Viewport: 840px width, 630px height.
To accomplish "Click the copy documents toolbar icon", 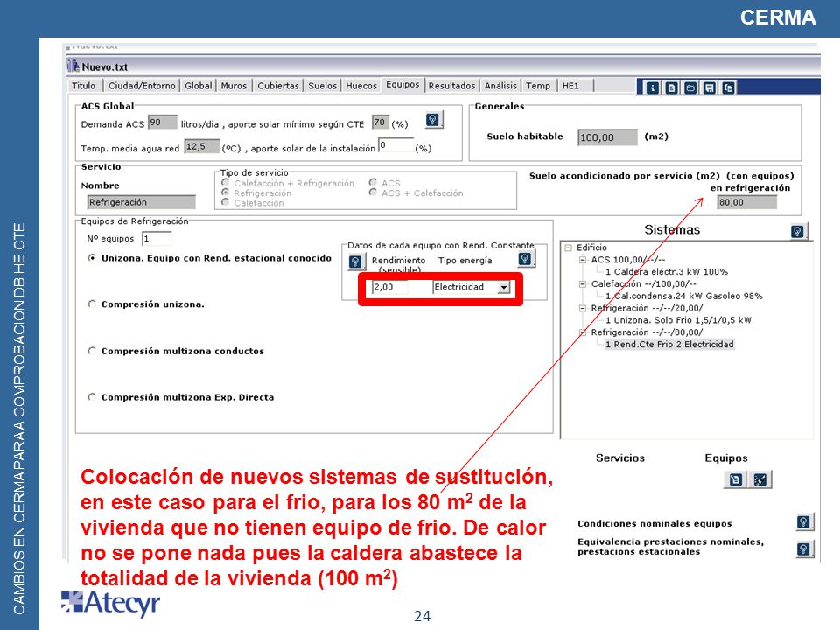I will point(729,87).
